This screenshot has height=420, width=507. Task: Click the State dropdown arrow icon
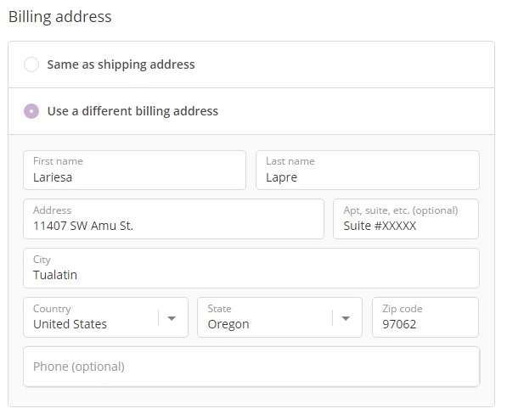[346, 318]
